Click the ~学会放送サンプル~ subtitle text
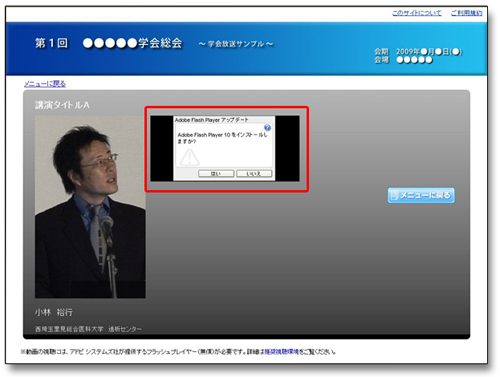Screen dimensions: 500x377 tap(236, 44)
